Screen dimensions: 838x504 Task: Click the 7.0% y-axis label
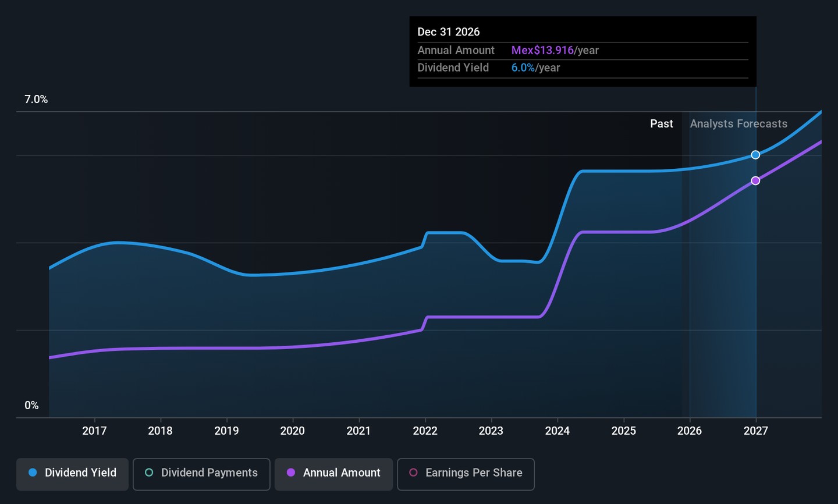(x=36, y=100)
